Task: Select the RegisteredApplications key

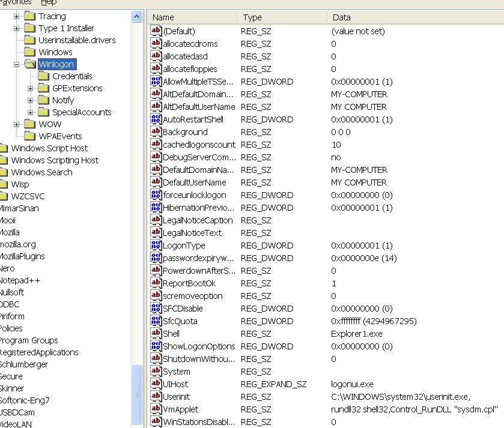Action: (39, 352)
